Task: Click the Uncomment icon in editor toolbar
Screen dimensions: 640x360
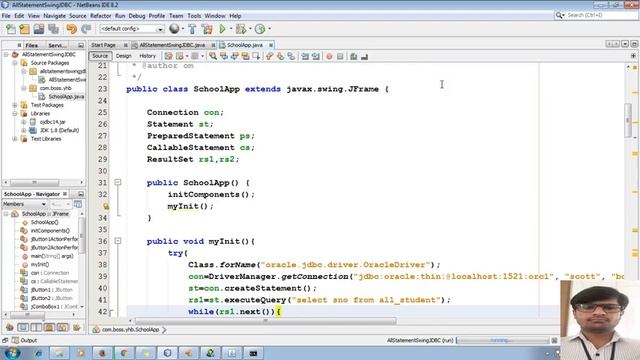Action: point(364,56)
